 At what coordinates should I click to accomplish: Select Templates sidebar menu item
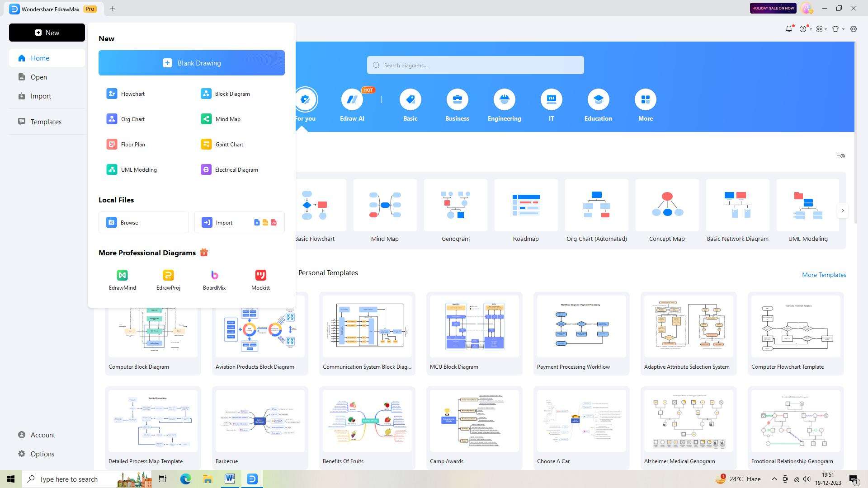tap(47, 122)
